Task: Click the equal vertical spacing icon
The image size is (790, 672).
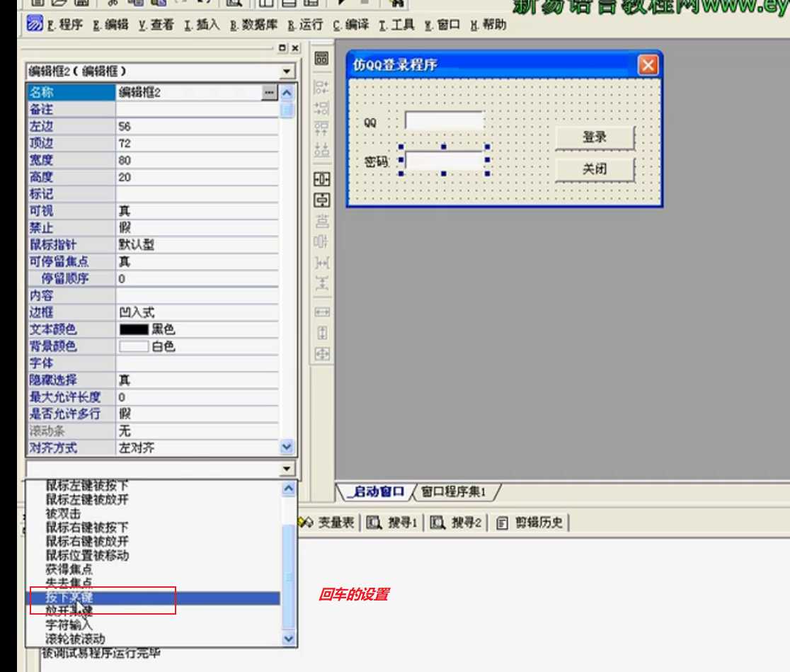Action: pos(321,283)
